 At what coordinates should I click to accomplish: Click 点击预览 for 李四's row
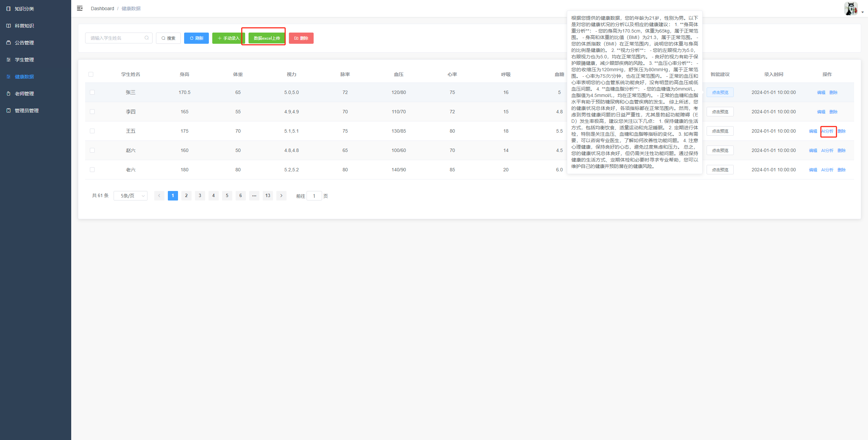(x=720, y=112)
